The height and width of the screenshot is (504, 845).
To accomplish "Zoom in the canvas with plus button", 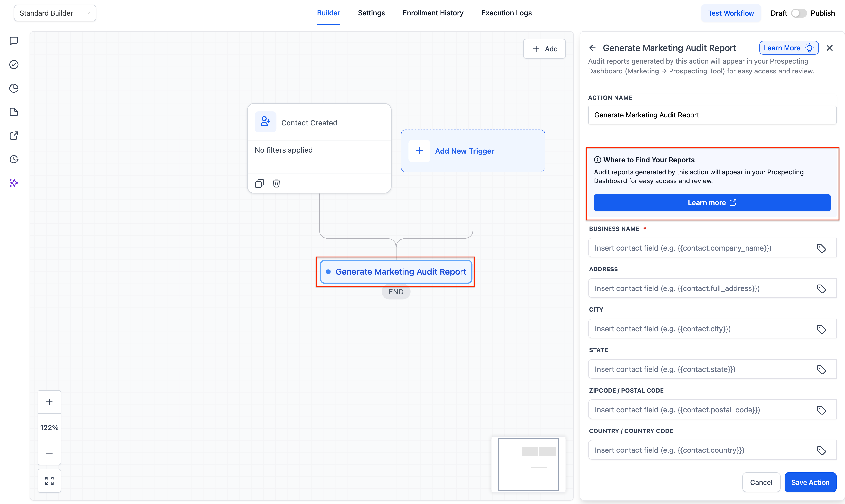I will (49, 402).
